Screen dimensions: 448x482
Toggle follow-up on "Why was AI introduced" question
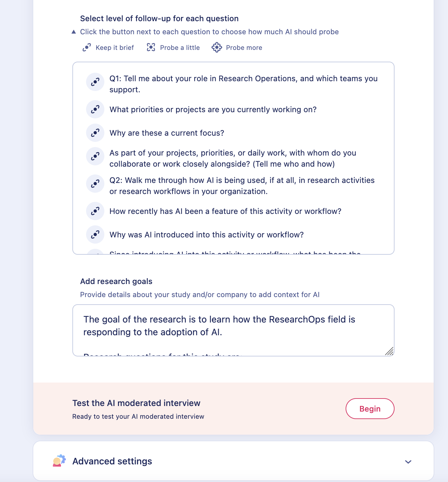point(95,234)
